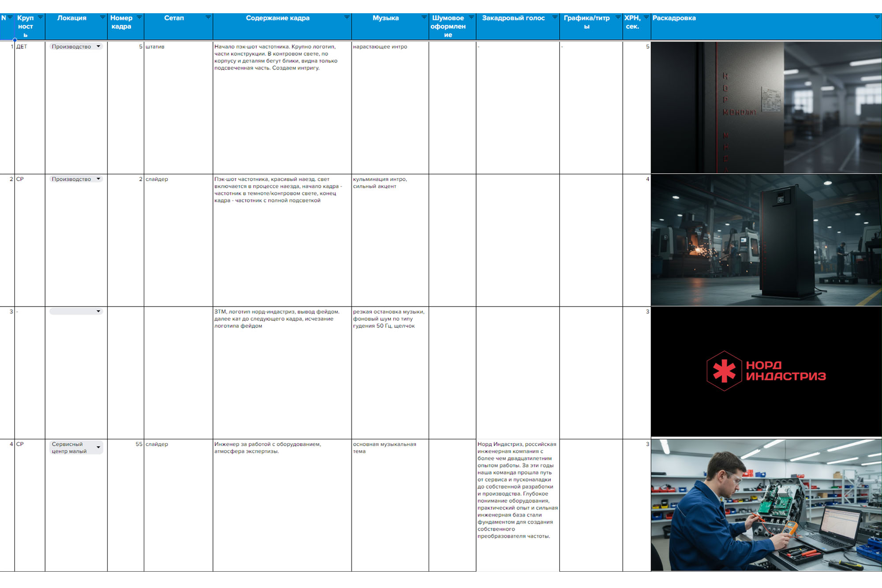Select the Раскадровка header cell

pyautogui.click(x=766, y=26)
